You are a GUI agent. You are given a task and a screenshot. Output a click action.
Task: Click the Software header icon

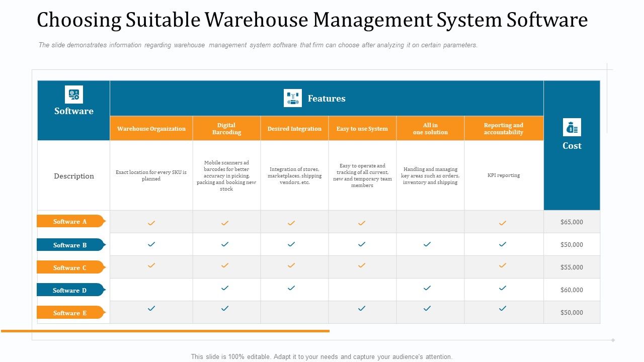[x=74, y=95]
